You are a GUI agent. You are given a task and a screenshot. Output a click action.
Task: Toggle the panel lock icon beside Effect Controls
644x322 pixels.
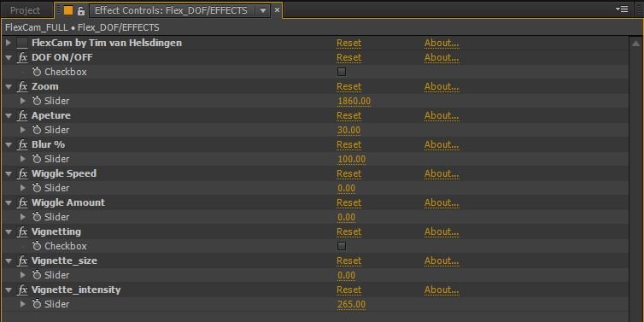click(80, 11)
